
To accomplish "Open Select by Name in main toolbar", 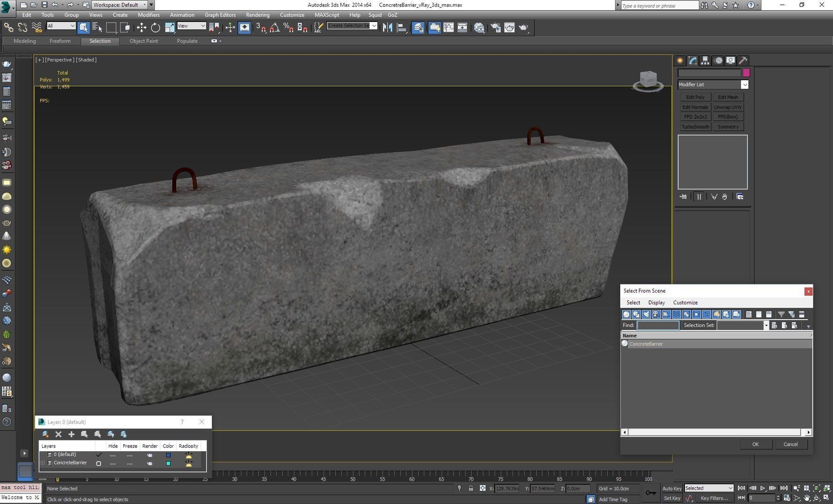I will [x=97, y=28].
